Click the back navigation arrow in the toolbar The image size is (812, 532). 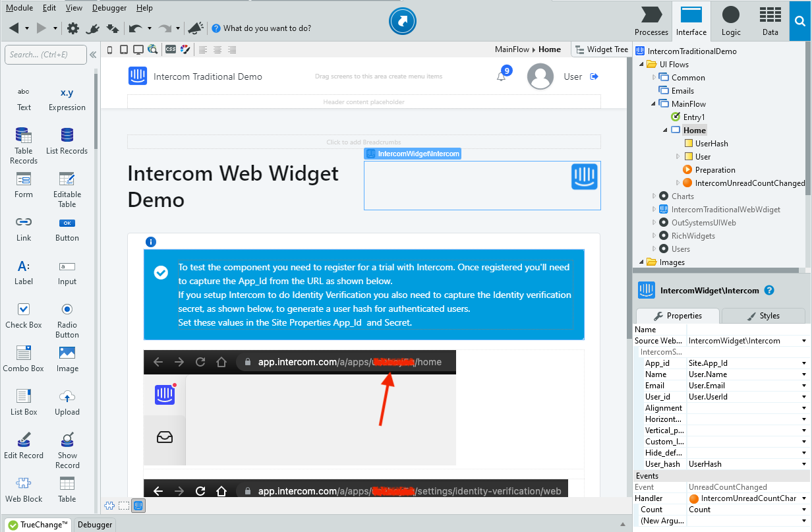14,28
